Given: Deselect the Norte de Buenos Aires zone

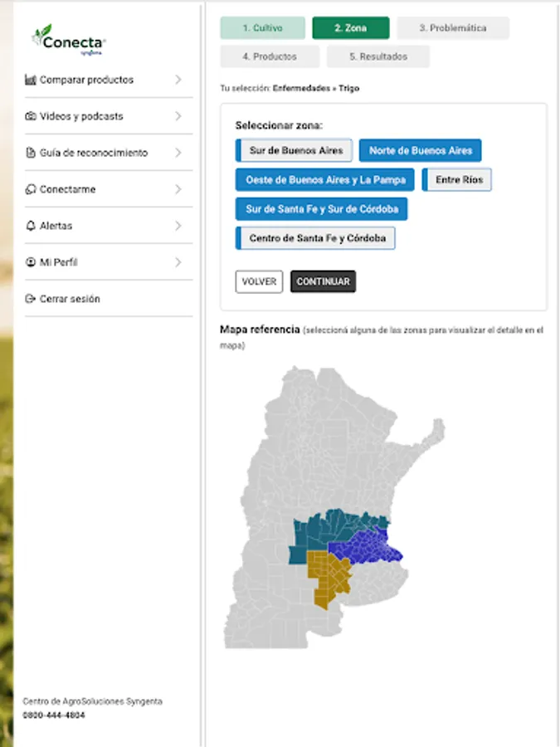Looking at the screenshot, I should (420, 150).
